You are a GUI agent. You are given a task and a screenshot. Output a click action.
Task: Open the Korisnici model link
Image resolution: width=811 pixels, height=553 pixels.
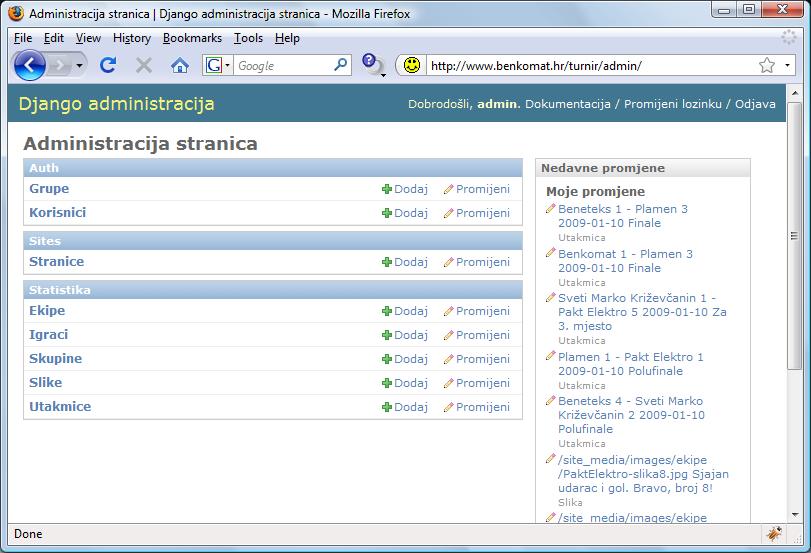(57, 213)
